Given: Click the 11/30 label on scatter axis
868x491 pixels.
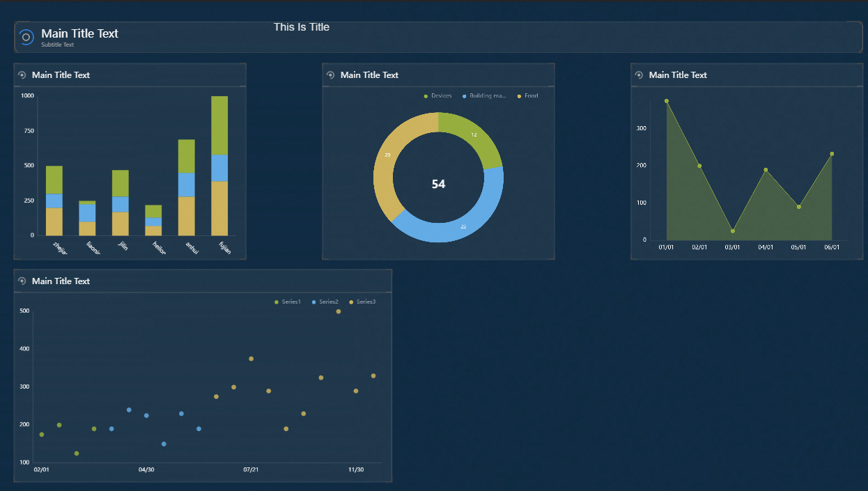Looking at the screenshot, I should (356, 470).
